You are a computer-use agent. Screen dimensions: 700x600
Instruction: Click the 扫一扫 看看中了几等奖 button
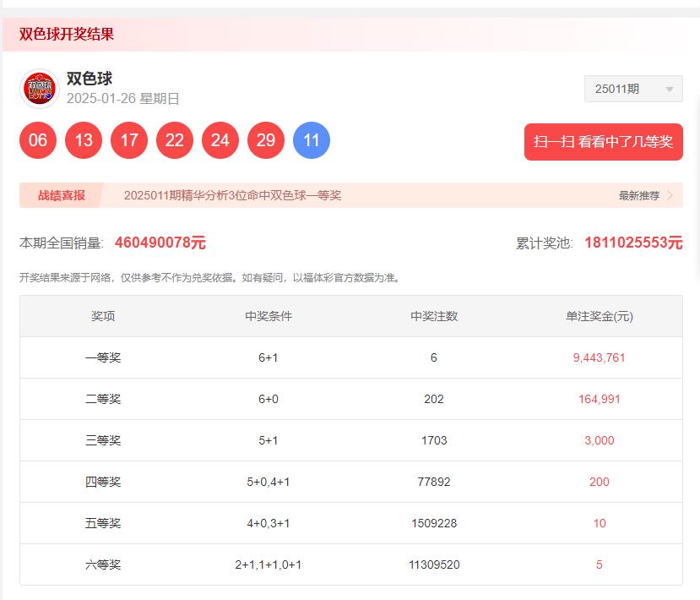pyautogui.click(x=604, y=142)
